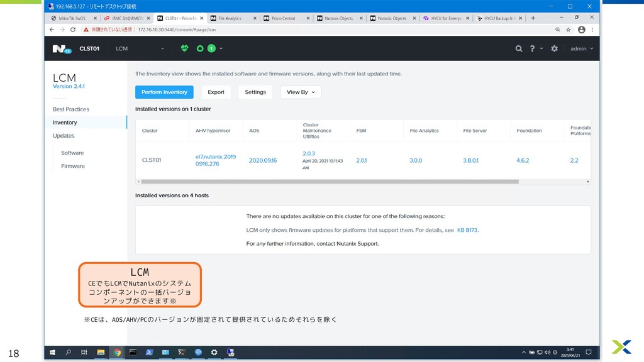The height and width of the screenshot is (362, 644).
Task: Open the LCM Settings button
Action: point(255,92)
